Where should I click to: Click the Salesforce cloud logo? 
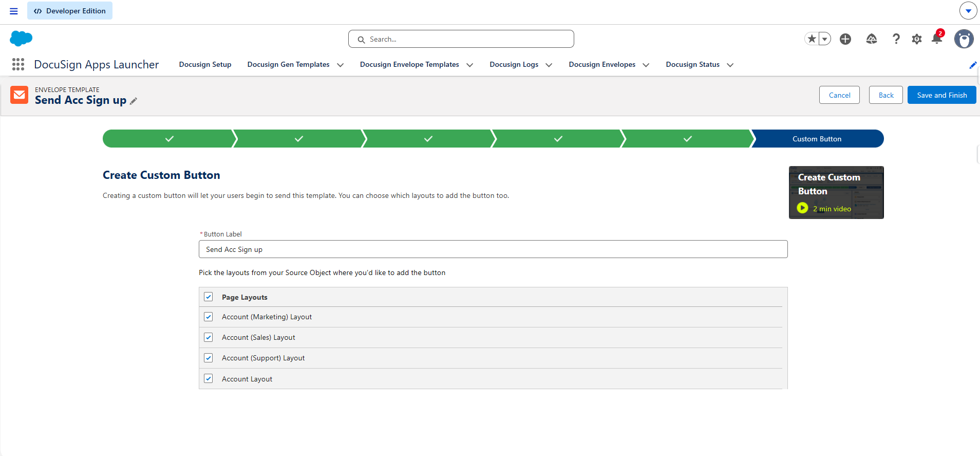[21, 39]
